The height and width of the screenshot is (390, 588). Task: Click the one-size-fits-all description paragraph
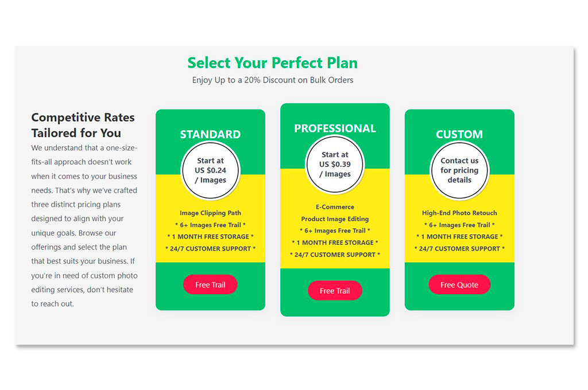[x=84, y=225]
